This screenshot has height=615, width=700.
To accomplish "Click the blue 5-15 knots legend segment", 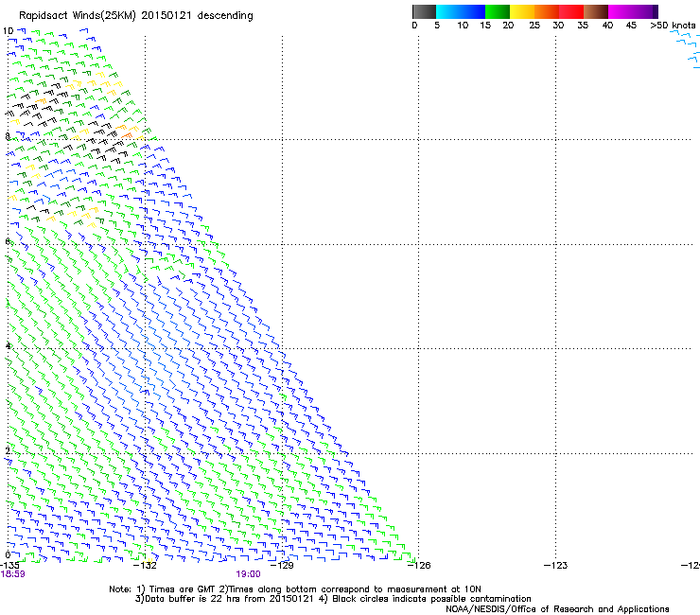I will tap(461, 11).
